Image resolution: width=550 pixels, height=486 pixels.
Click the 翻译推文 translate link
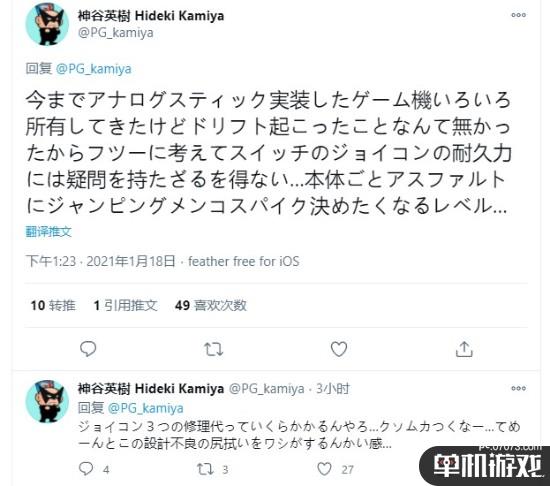(48, 232)
